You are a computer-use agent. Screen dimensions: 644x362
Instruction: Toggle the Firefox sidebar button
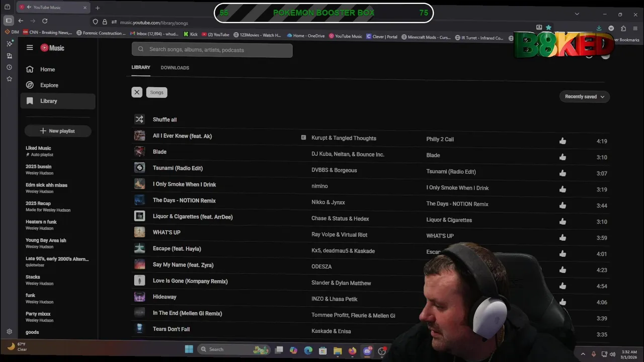pos(9,21)
